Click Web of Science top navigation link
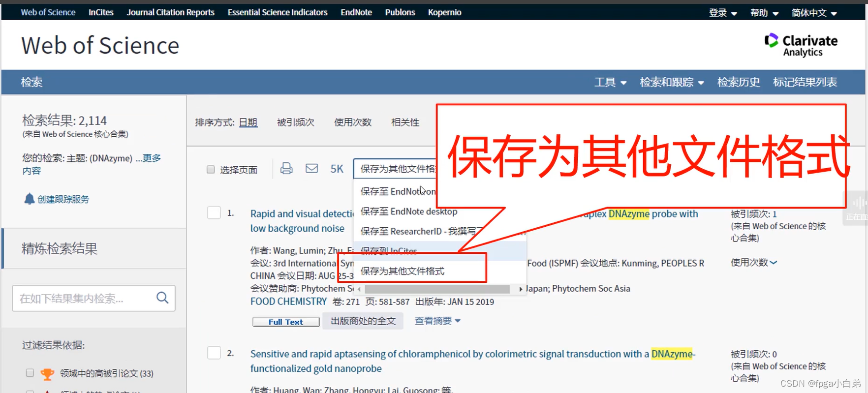The width and height of the screenshot is (868, 393). (48, 12)
